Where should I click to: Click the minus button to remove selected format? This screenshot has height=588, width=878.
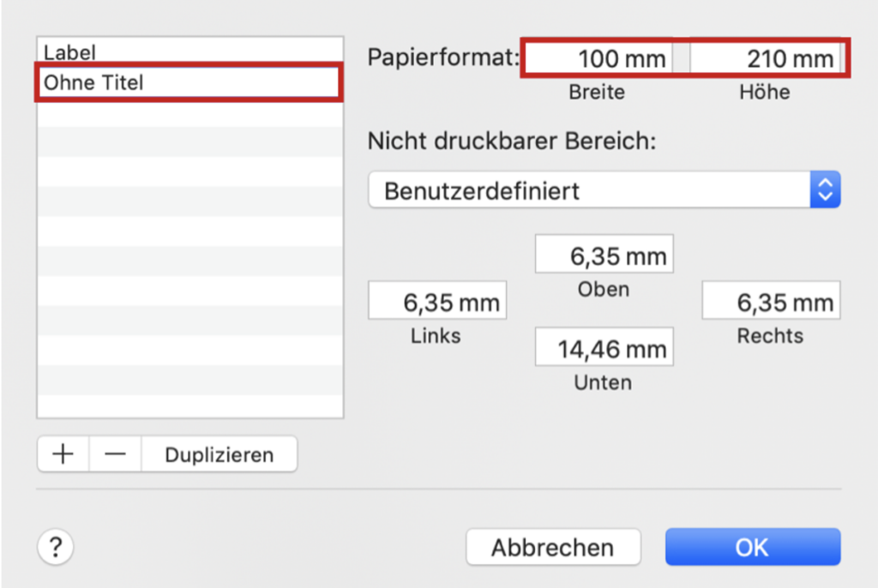click(x=114, y=453)
